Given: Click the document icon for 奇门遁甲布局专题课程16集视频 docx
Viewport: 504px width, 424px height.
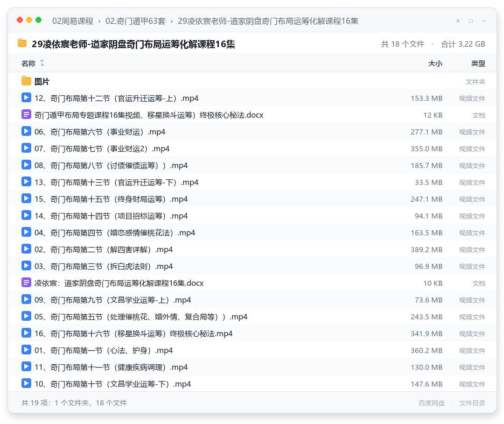Looking at the screenshot, I should coord(26,114).
